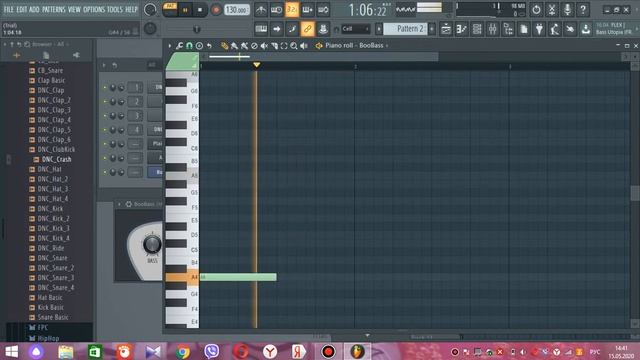640x360 pixels.
Task: Open the Playlist view icon
Action: [446, 29]
